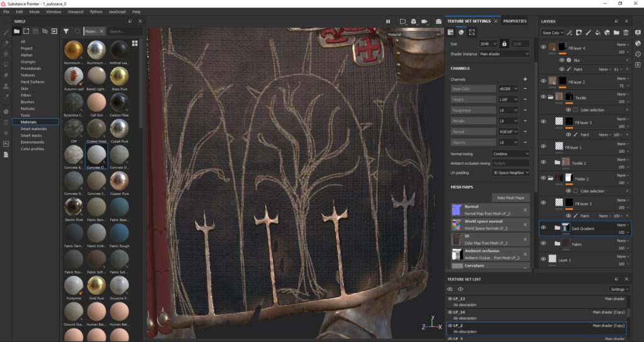Click the add fill layer bucket icon
Image resolution: width=644 pixels, height=342 pixels.
(x=597, y=32)
